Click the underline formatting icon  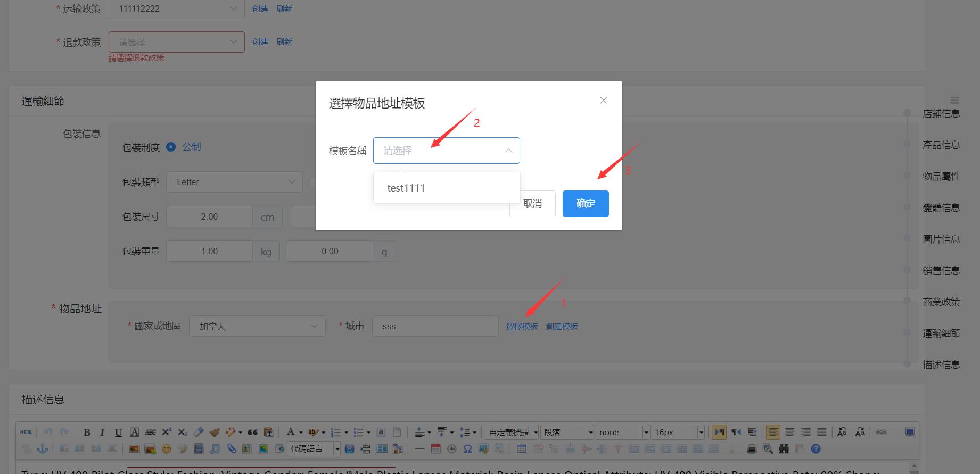click(118, 433)
